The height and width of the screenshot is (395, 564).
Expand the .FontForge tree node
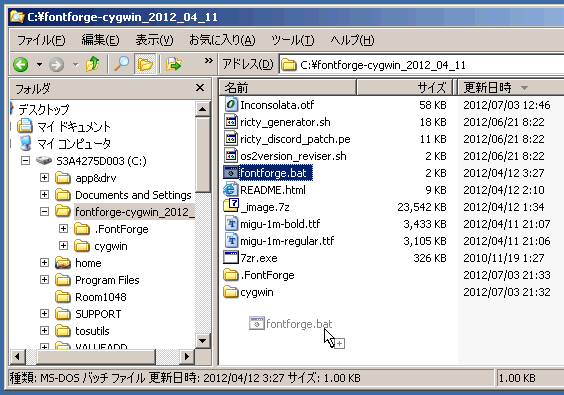tap(63, 228)
